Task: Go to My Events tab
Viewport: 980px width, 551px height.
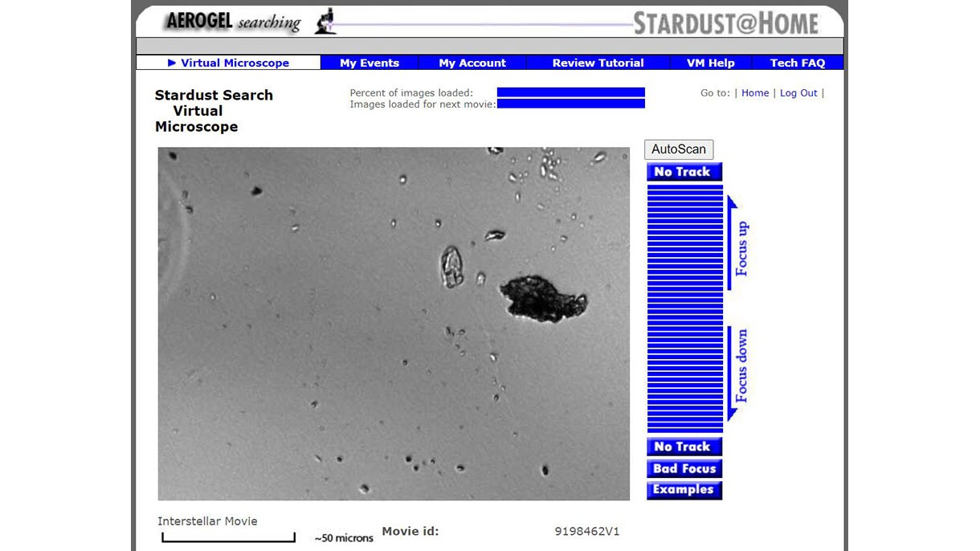Action: point(370,63)
